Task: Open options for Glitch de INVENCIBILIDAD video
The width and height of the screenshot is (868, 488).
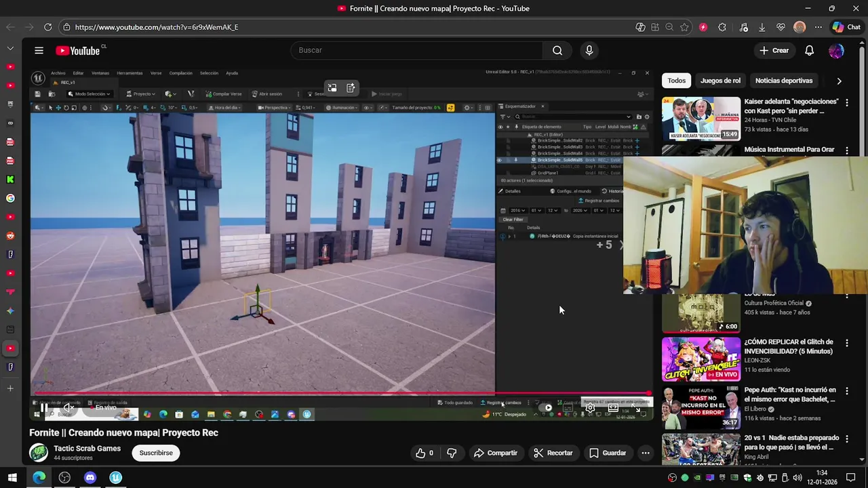Action: [x=846, y=343]
